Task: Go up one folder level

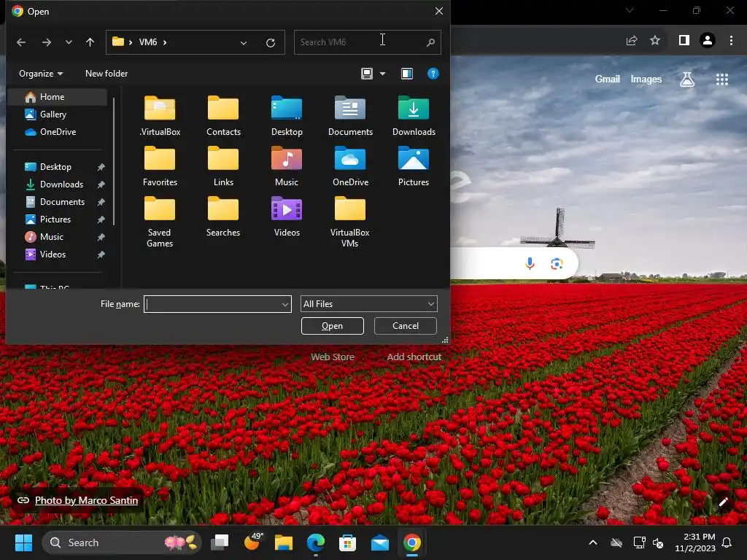Action: click(90, 42)
